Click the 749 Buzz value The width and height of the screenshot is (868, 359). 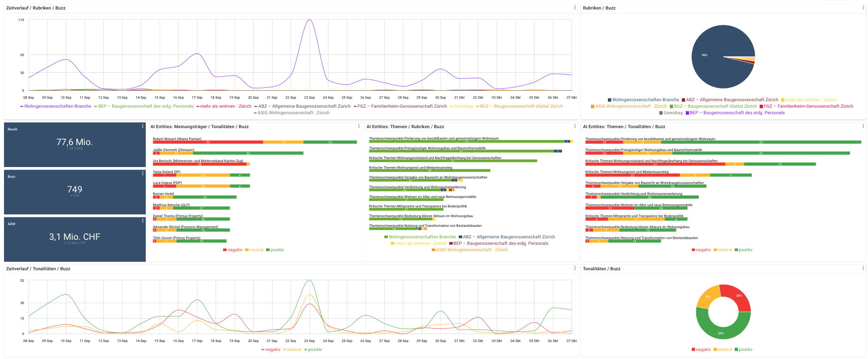[x=74, y=189]
